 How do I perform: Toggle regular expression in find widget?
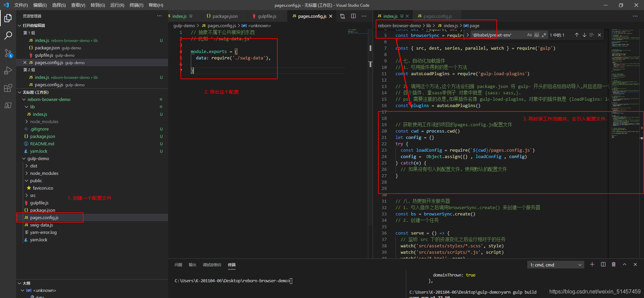[x=544, y=35]
